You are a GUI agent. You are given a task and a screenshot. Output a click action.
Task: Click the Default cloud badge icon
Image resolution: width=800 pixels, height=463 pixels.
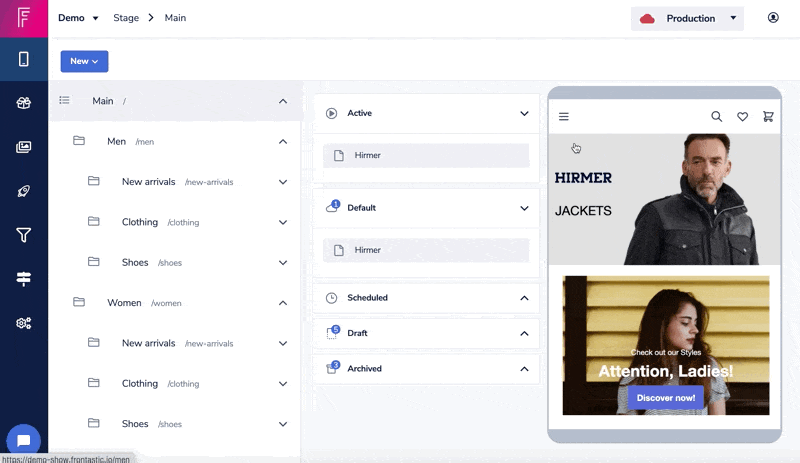click(333, 207)
